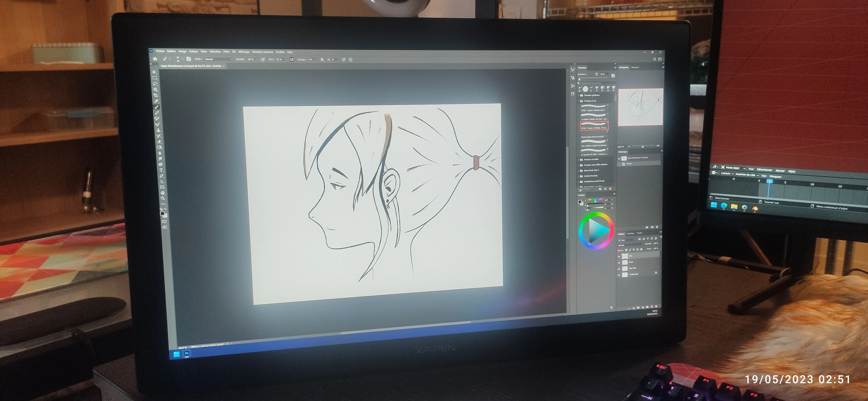This screenshot has height=401, width=868.
Task: Open the blend Mode dropdown set to Normal
Action: coord(218,59)
